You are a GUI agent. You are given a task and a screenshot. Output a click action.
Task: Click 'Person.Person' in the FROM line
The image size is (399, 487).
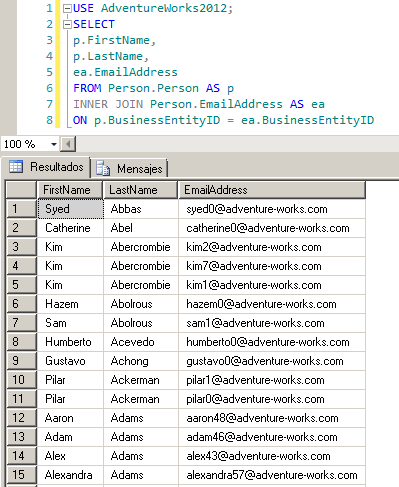click(153, 88)
